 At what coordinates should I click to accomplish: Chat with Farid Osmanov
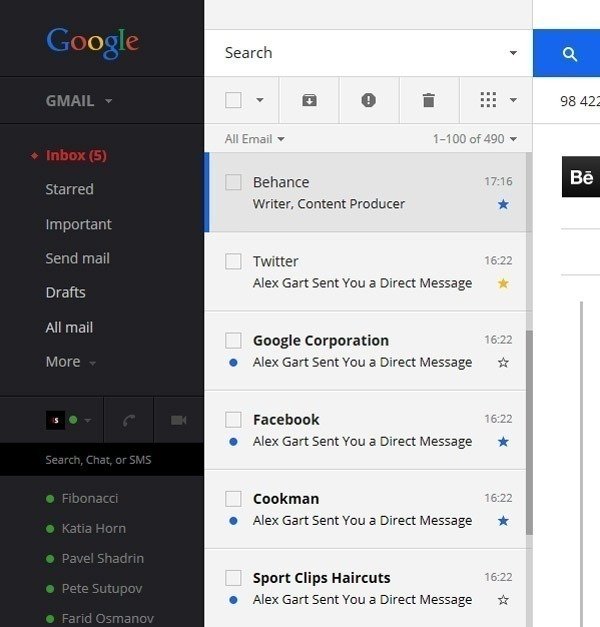pos(107,619)
